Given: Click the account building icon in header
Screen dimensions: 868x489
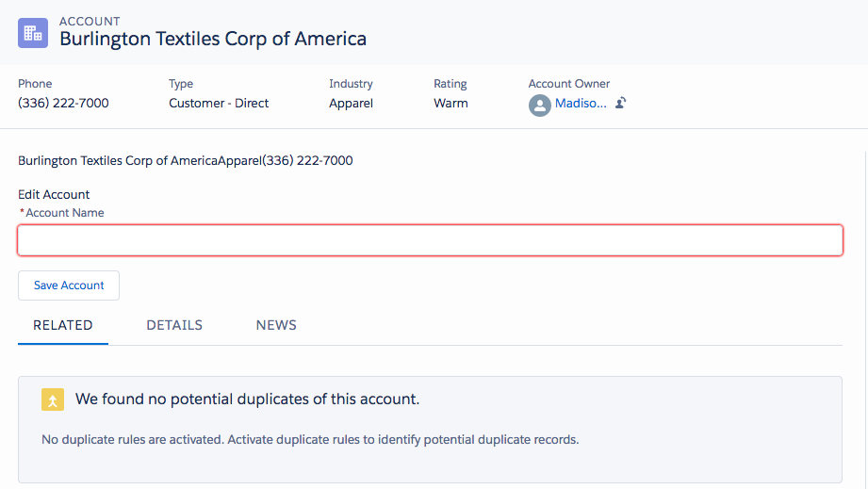Looking at the screenshot, I should 33,33.
